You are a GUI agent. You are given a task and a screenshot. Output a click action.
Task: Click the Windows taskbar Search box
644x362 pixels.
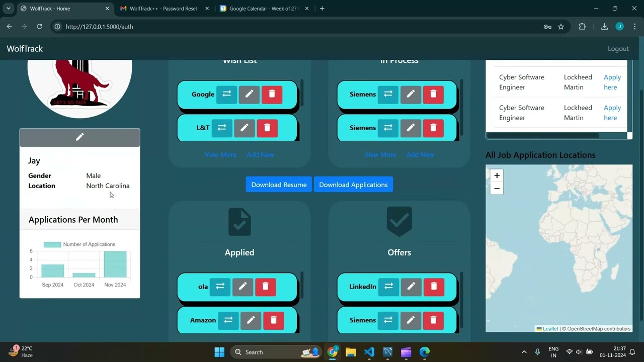(276, 352)
